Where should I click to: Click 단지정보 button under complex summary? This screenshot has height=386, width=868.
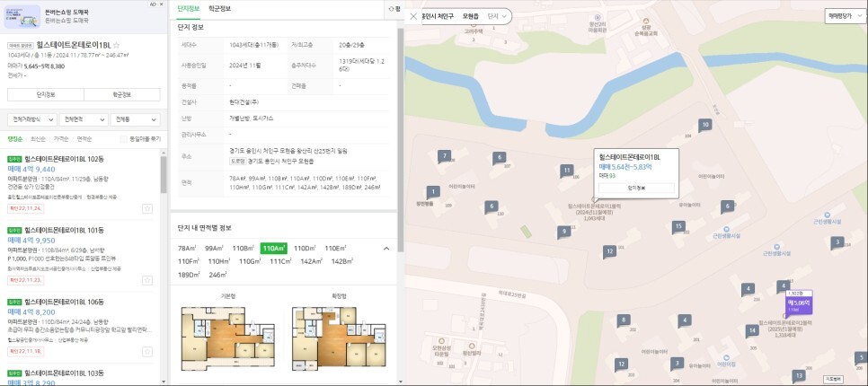[x=45, y=94]
